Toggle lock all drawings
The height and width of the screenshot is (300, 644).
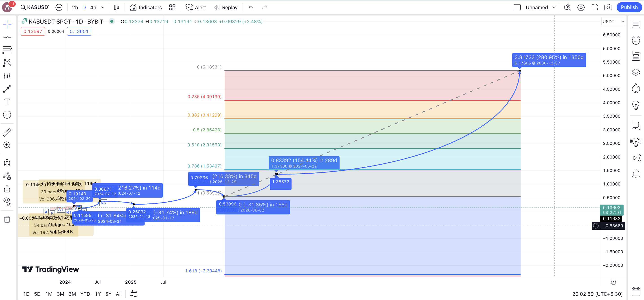pos(7,189)
